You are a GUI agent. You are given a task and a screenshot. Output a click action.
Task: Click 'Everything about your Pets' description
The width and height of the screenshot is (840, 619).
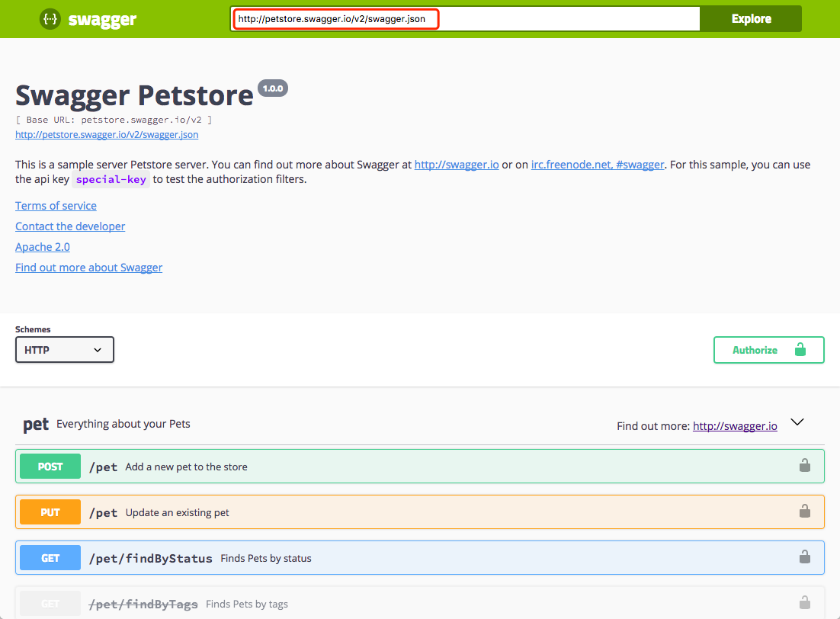click(x=123, y=424)
